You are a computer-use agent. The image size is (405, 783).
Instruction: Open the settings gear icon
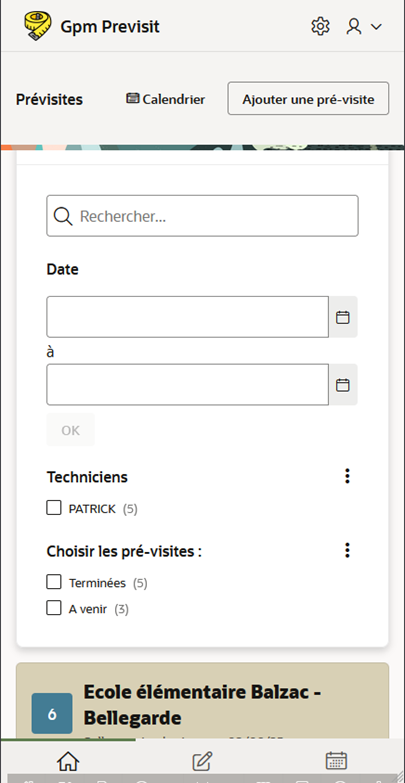[x=320, y=26]
